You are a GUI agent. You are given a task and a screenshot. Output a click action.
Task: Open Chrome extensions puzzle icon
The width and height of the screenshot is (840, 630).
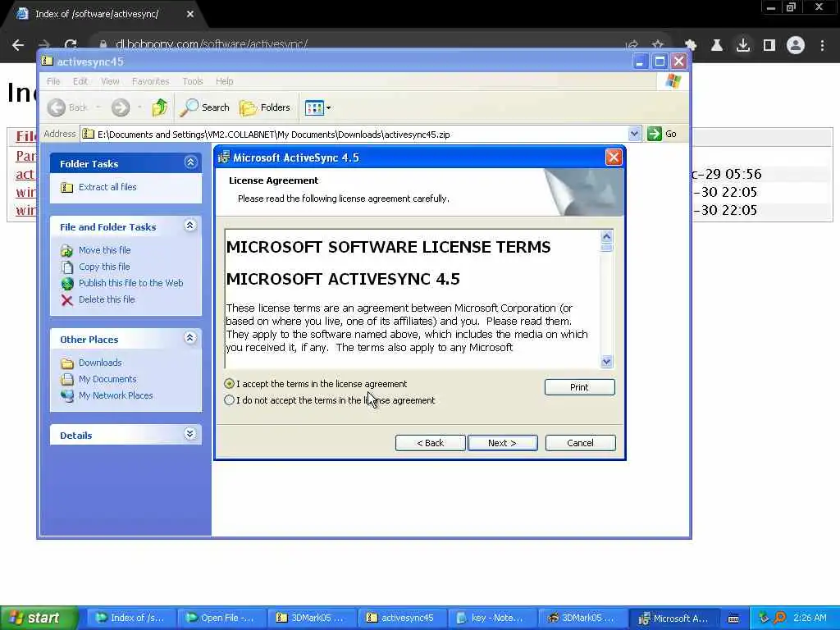691,46
